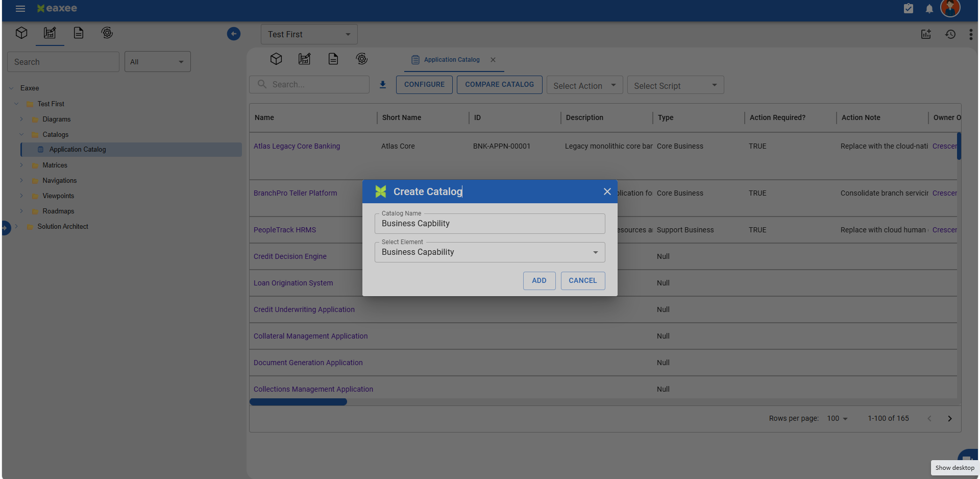The width and height of the screenshot is (980, 479).
Task: Collapse the left panel with blue arrow
Action: 234,34
